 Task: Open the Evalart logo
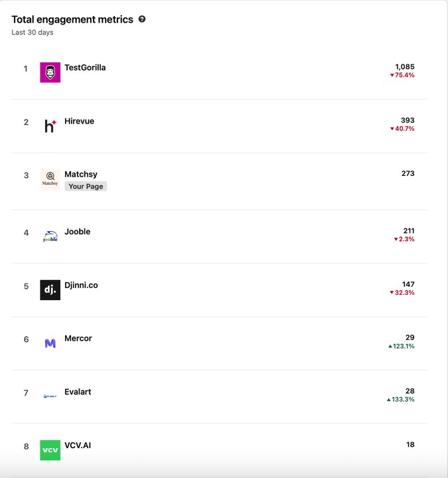click(50, 396)
